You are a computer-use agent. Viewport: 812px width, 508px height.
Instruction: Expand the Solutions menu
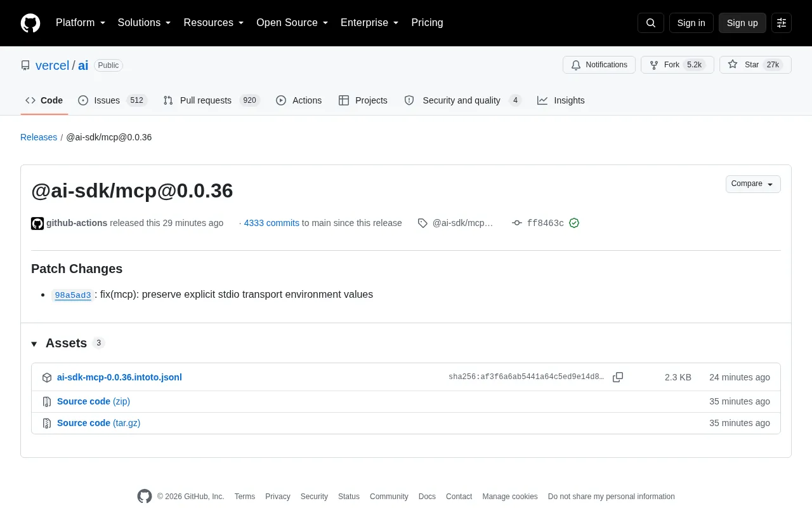tap(145, 23)
